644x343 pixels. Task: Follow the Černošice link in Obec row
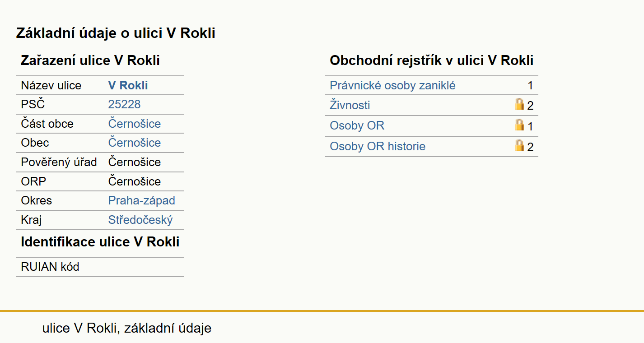click(135, 143)
